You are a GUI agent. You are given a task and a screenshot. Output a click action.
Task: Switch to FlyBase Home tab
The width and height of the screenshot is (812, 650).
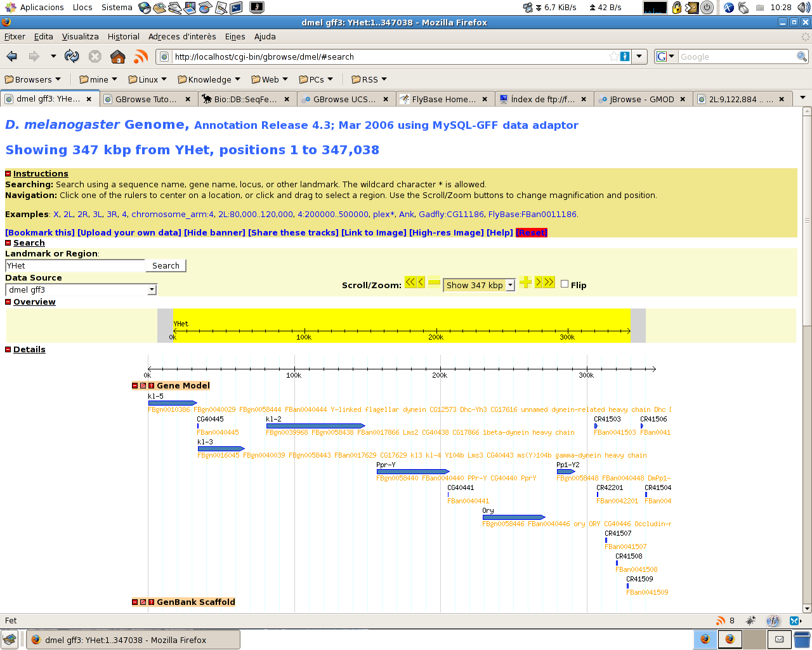(443, 99)
